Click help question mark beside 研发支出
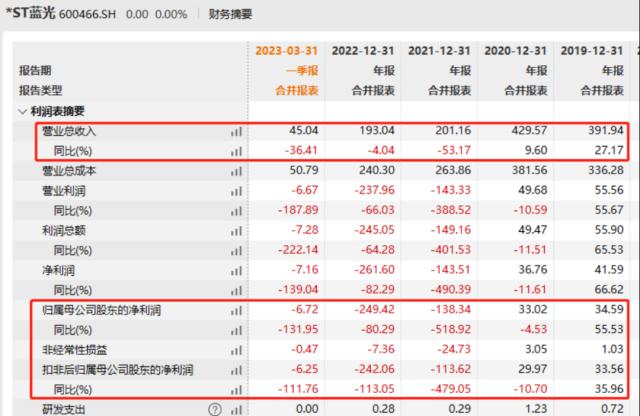 coord(213,408)
